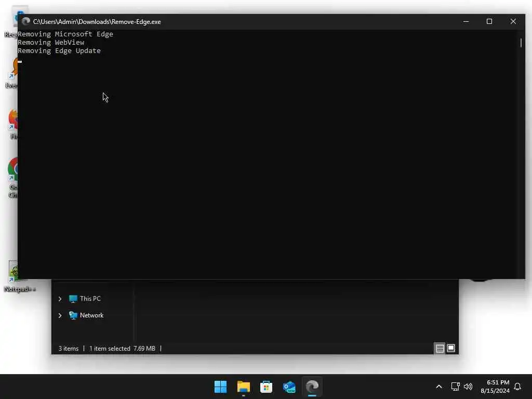
Task: Open the volume tray icon
Action: (468, 387)
